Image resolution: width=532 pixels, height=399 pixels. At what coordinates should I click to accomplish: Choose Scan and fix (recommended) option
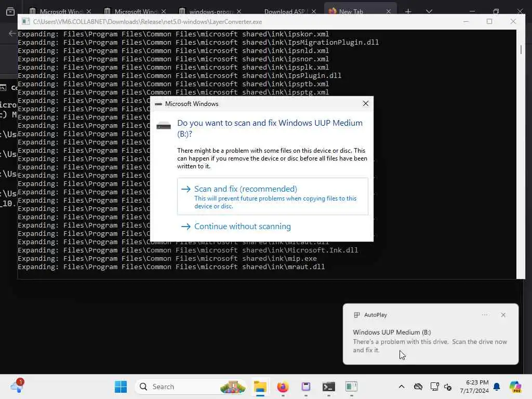(272, 196)
